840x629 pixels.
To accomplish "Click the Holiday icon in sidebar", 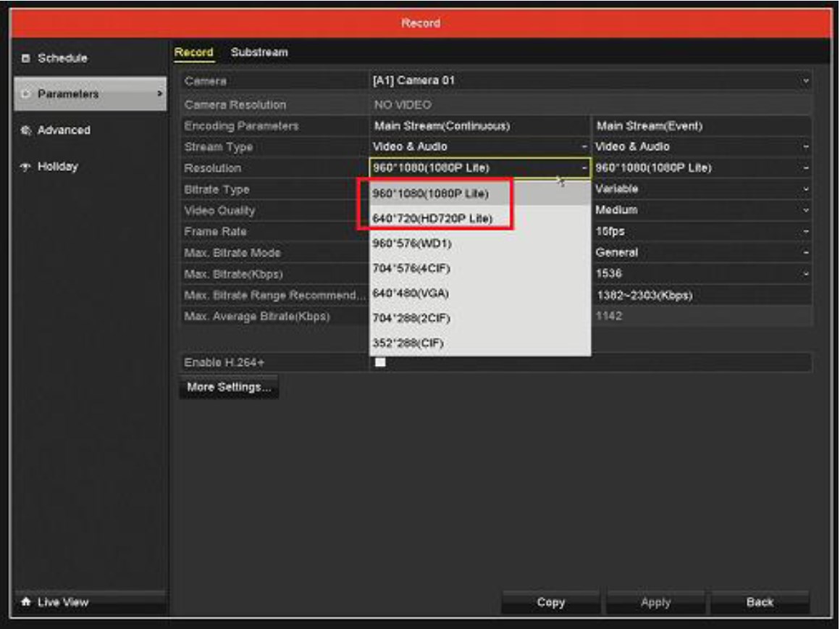I will coord(26,167).
